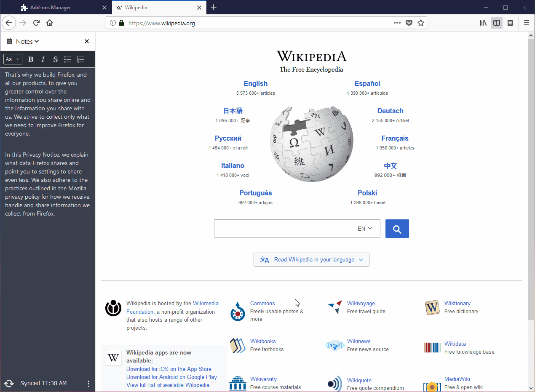Select the Wikipedia tab
The height and width of the screenshot is (392, 535).
159,8
